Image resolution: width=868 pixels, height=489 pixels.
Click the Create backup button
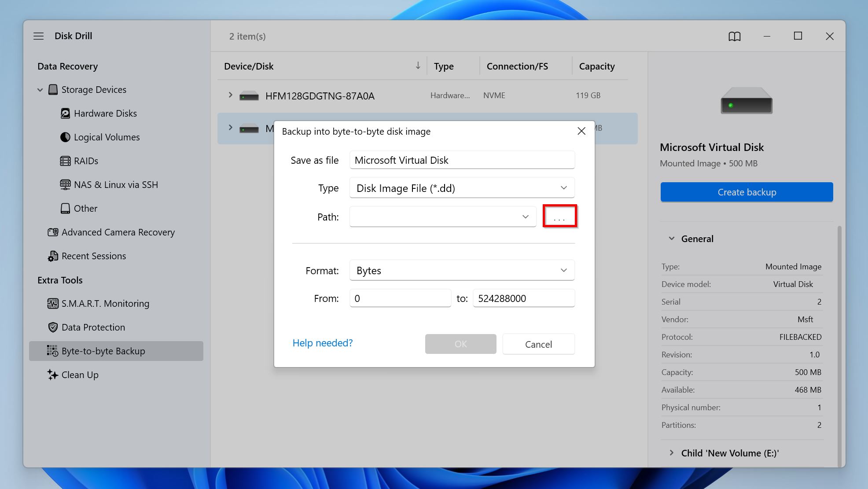pyautogui.click(x=746, y=192)
